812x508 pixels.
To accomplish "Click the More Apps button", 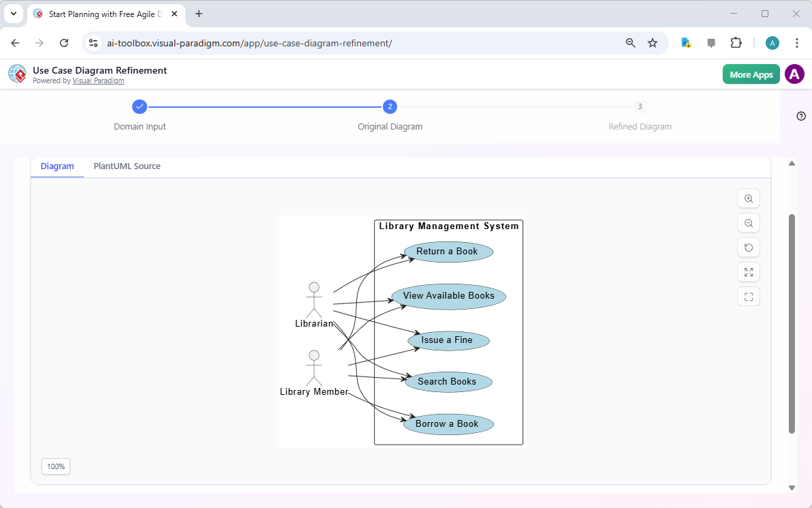I will point(751,74).
